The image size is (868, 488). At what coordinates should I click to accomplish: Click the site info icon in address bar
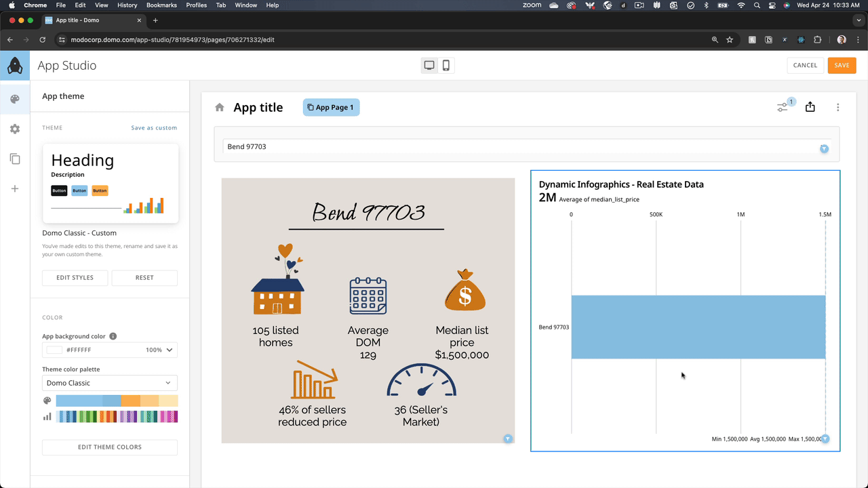tap(62, 40)
